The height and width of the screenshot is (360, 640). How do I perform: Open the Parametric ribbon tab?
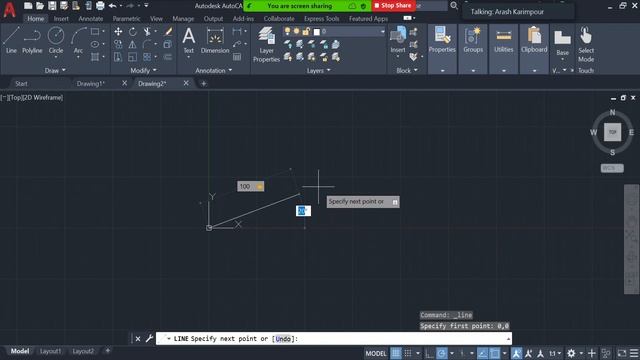(126, 19)
